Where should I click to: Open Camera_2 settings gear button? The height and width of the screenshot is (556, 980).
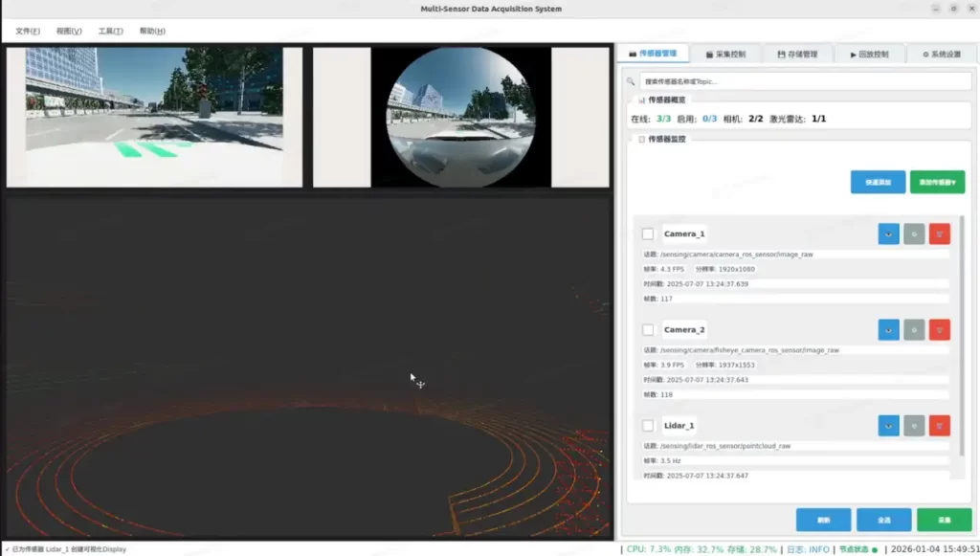click(x=914, y=329)
